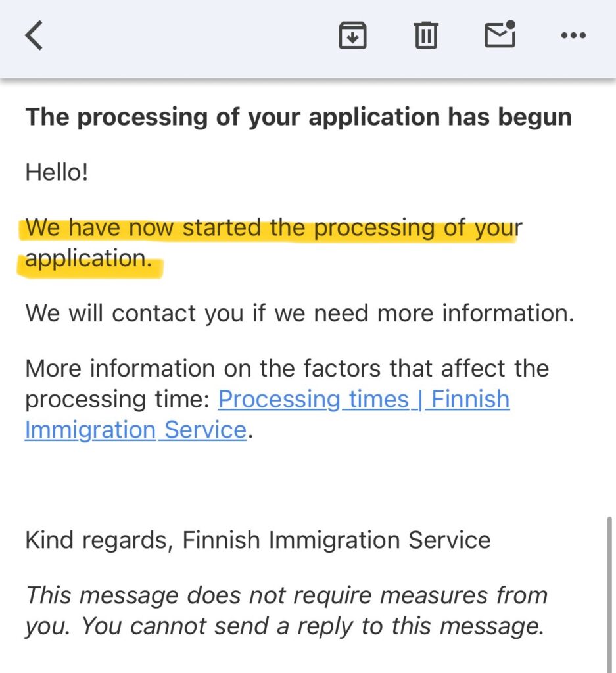Go back using the left arrow
Viewport: 616px width, 673px height.
pos(34,35)
